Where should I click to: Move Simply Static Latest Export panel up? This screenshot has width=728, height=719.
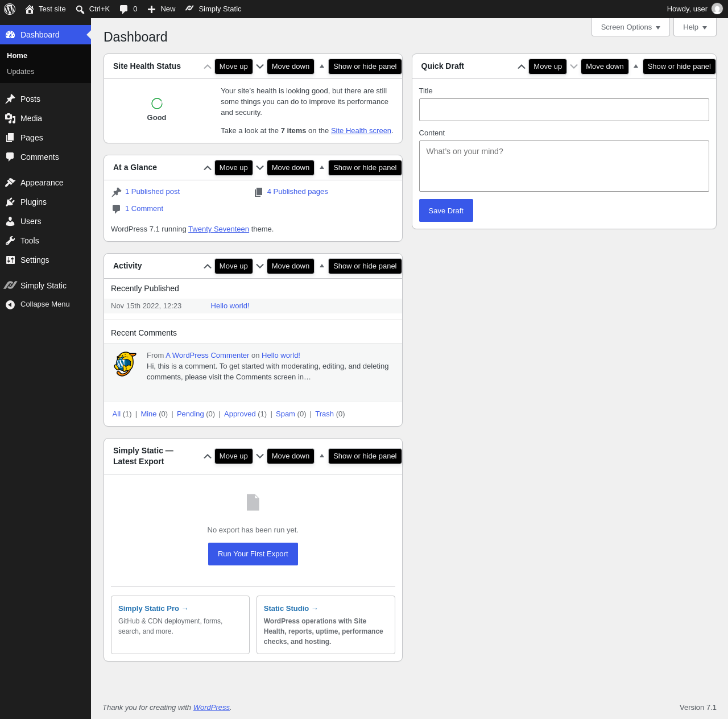[x=208, y=456]
